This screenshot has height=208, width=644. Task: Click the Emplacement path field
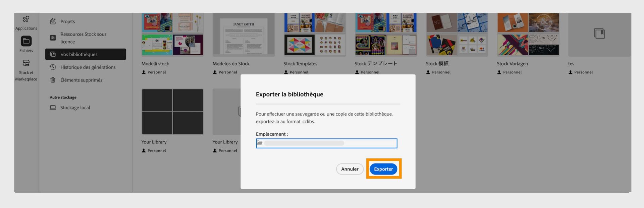click(326, 143)
